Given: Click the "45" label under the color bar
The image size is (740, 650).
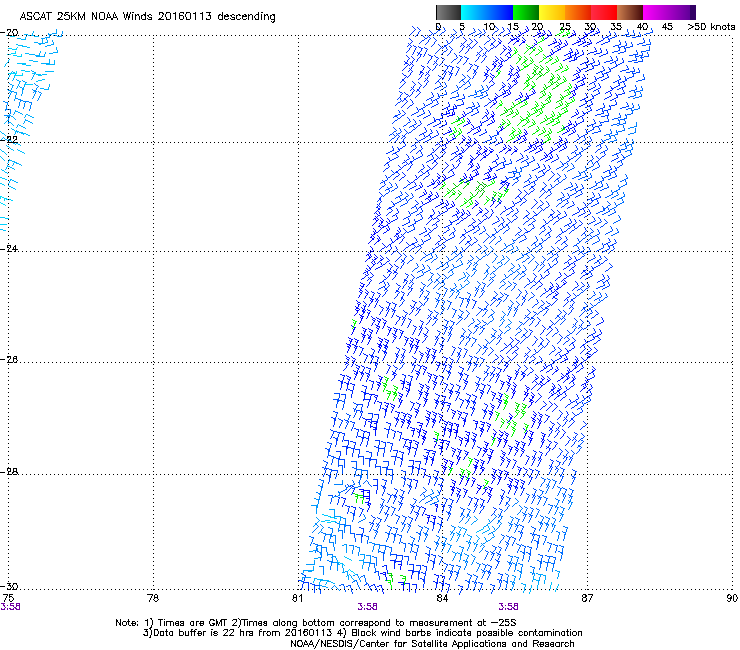Looking at the screenshot, I should 667,27.
